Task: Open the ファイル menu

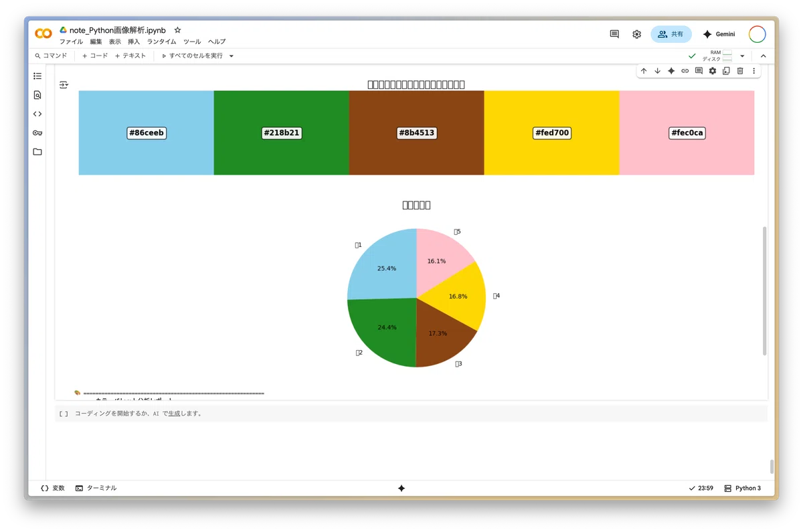Action: pos(72,41)
